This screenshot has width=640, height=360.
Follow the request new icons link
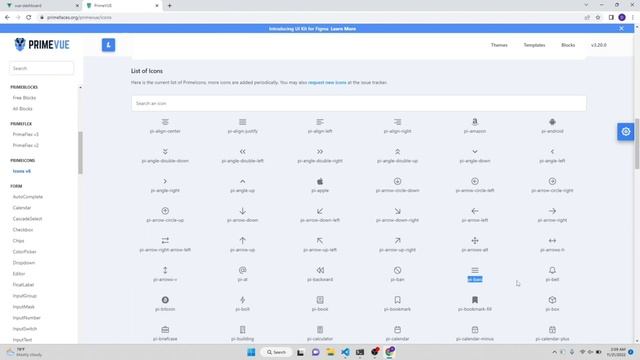point(327,82)
